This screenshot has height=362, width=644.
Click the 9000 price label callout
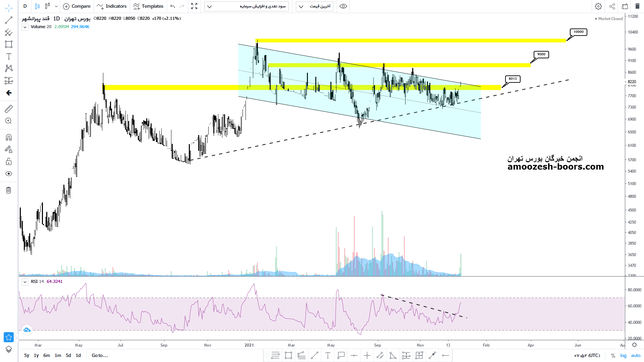(541, 54)
